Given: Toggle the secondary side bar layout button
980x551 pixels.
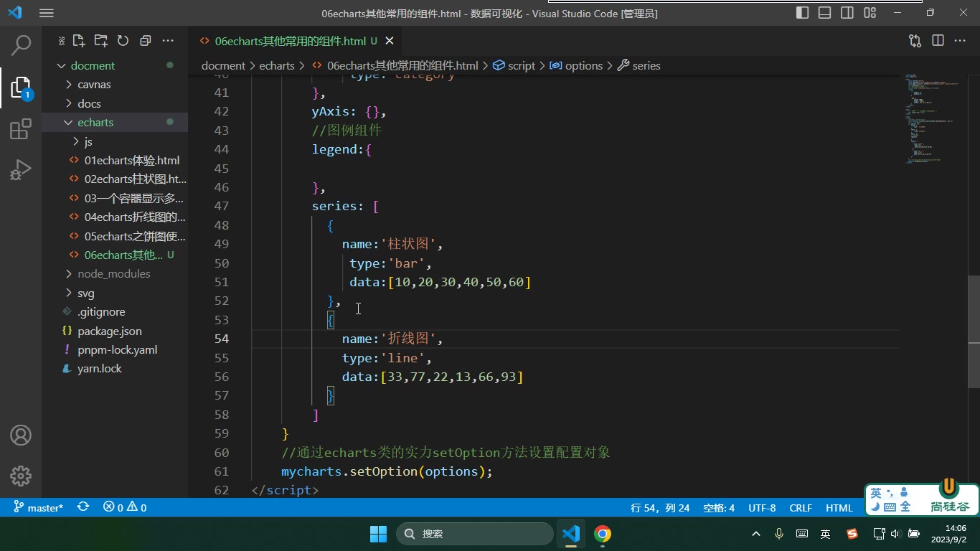Looking at the screenshot, I should point(847,13).
